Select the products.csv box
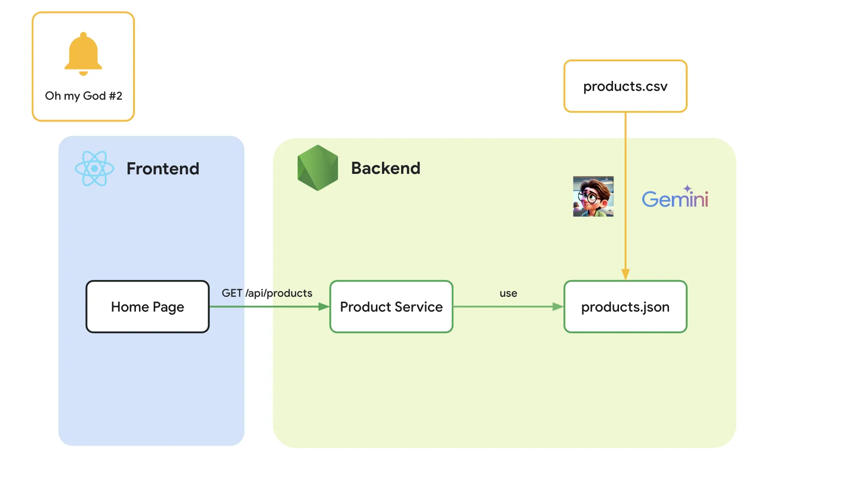Viewport: 868px width, 485px height. (x=625, y=86)
